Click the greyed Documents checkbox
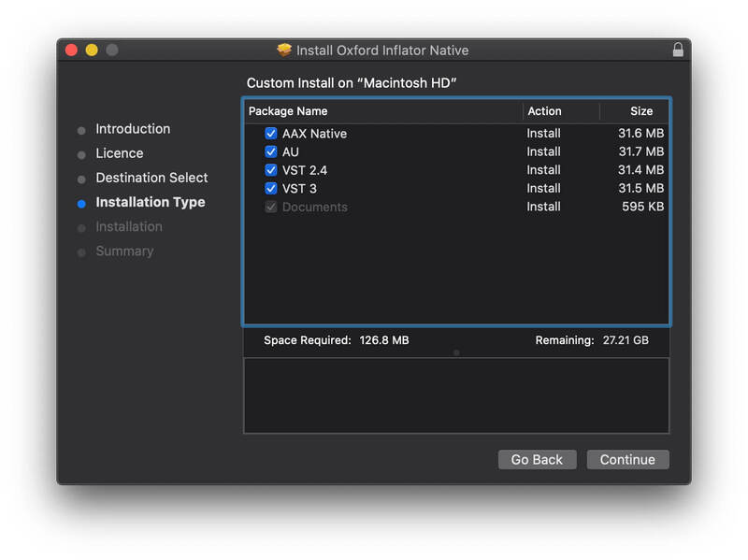Image resolution: width=748 pixels, height=560 pixels. [x=271, y=207]
